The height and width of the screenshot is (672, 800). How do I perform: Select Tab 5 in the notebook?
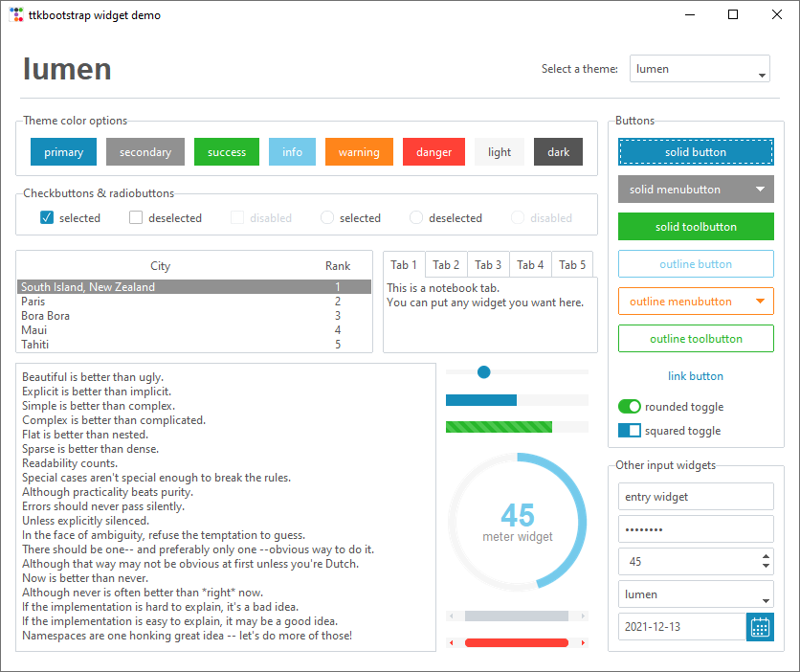(x=572, y=264)
